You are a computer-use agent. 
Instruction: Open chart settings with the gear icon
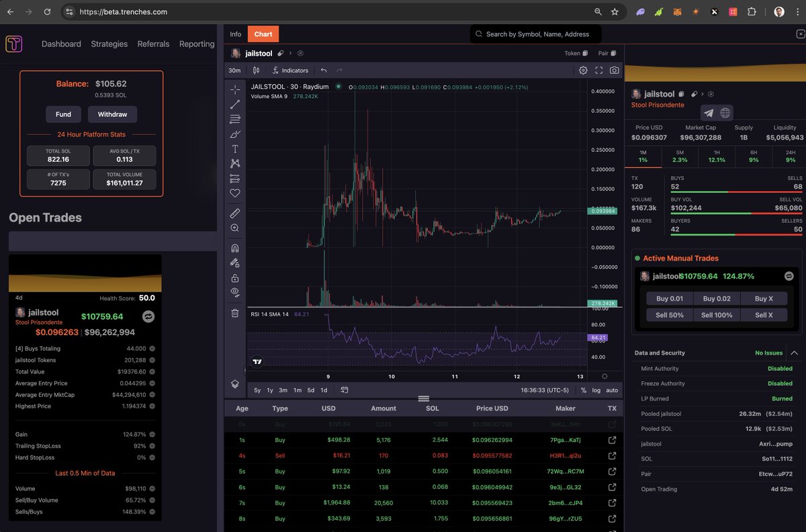coord(583,70)
